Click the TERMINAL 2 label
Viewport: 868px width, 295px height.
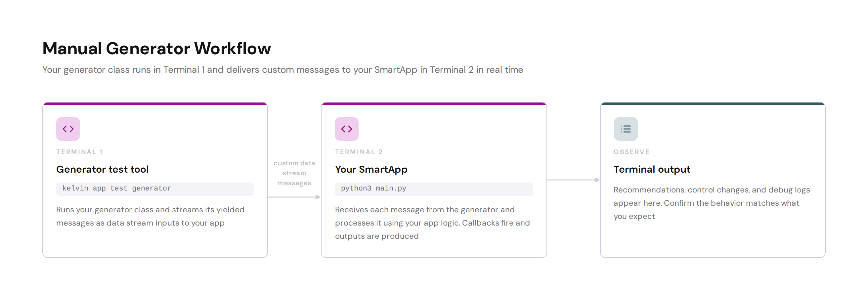pos(359,152)
